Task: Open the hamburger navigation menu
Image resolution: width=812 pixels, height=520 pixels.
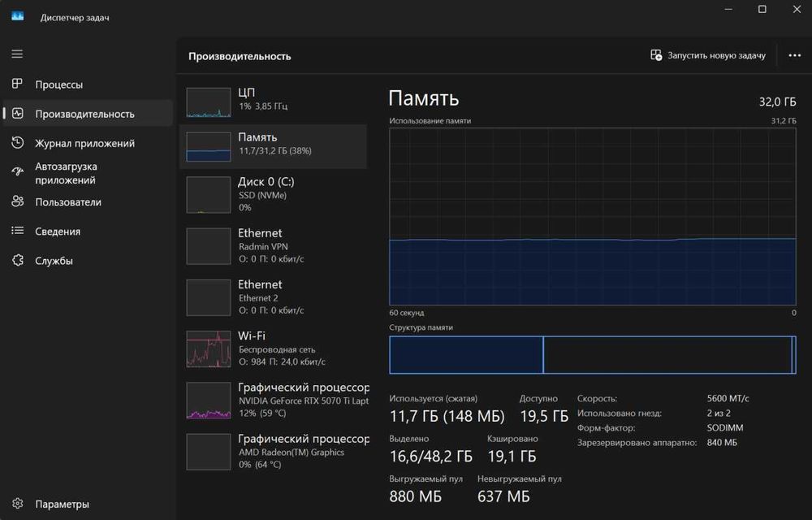Action: pos(17,54)
